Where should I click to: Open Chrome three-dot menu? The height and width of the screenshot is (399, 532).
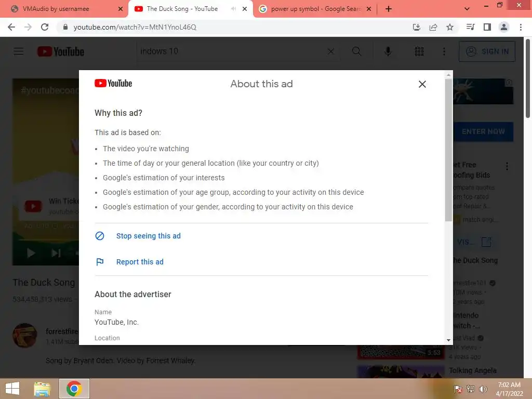click(x=521, y=27)
